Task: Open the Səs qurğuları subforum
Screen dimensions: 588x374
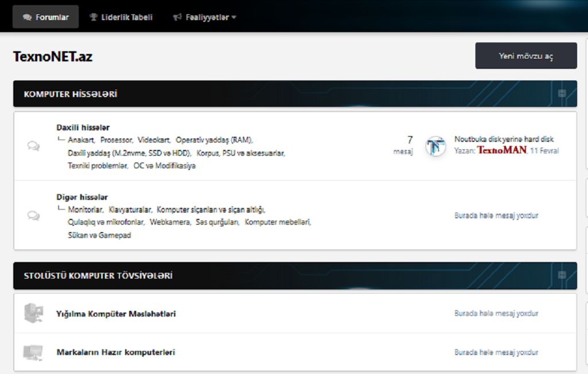Action: coord(217,222)
